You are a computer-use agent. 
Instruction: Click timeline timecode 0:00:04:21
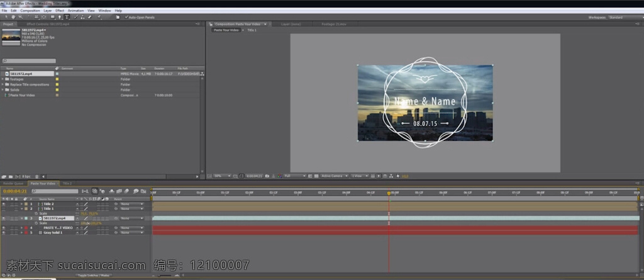click(x=15, y=191)
